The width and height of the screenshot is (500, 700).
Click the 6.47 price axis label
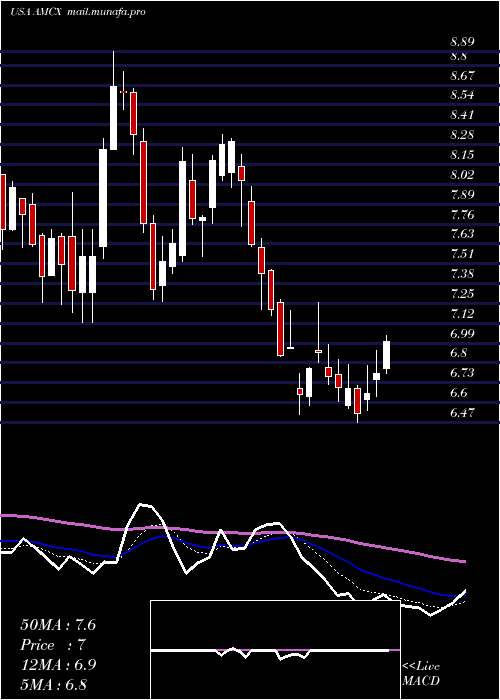coord(462,412)
